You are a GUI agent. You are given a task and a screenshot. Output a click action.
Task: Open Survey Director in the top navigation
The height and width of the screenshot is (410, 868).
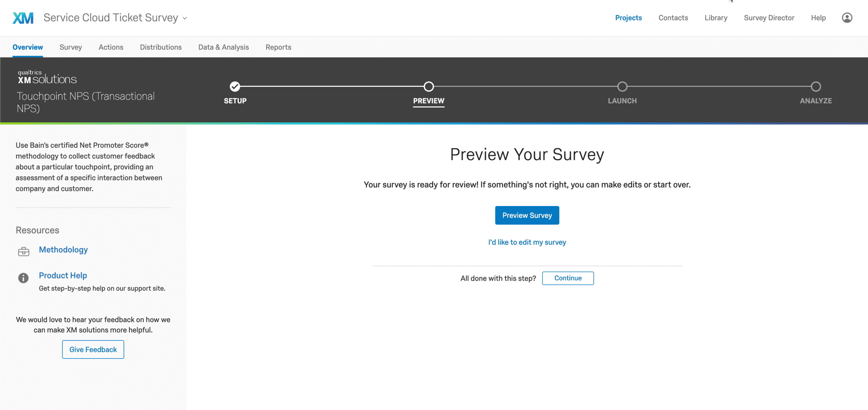pyautogui.click(x=769, y=18)
